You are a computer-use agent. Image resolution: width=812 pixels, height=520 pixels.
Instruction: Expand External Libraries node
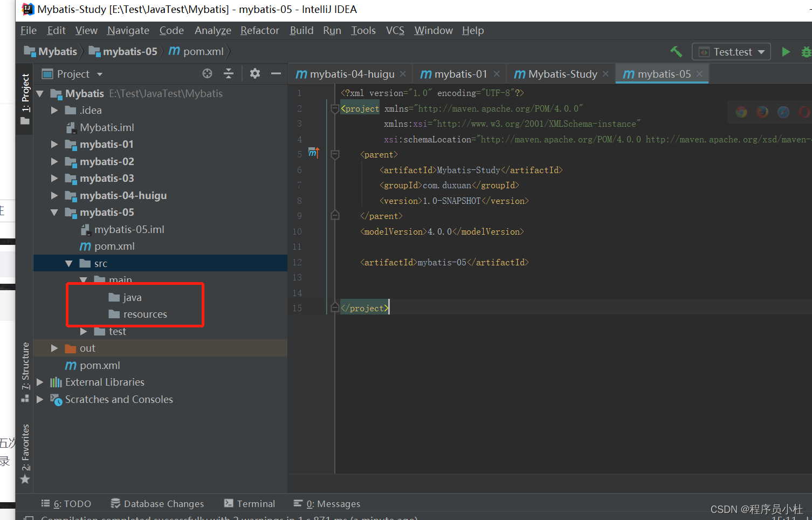(x=39, y=382)
